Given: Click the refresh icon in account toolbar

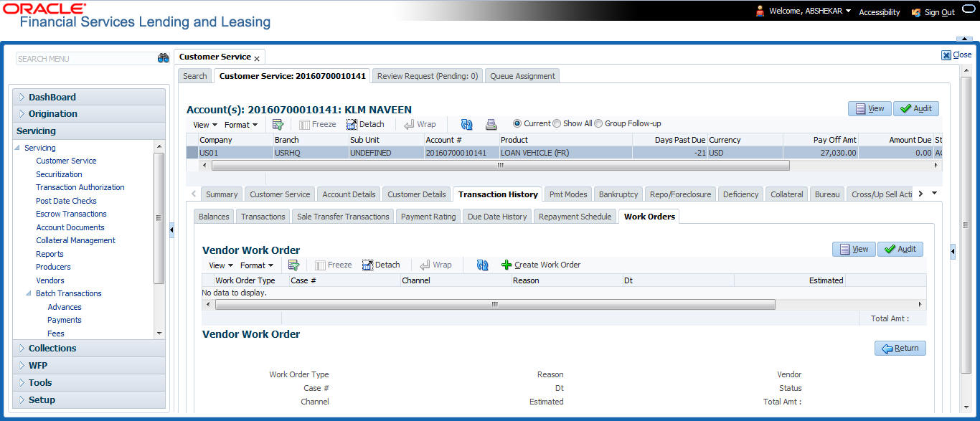Looking at the screenshot, I should pyautogui.click(x=467, y=124).
